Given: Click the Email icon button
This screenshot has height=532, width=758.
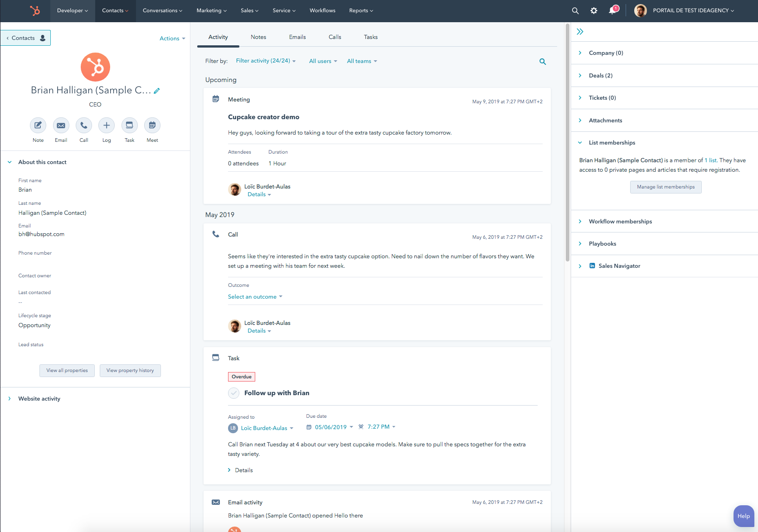Looking at the screenshot, I should click(61, 126).
